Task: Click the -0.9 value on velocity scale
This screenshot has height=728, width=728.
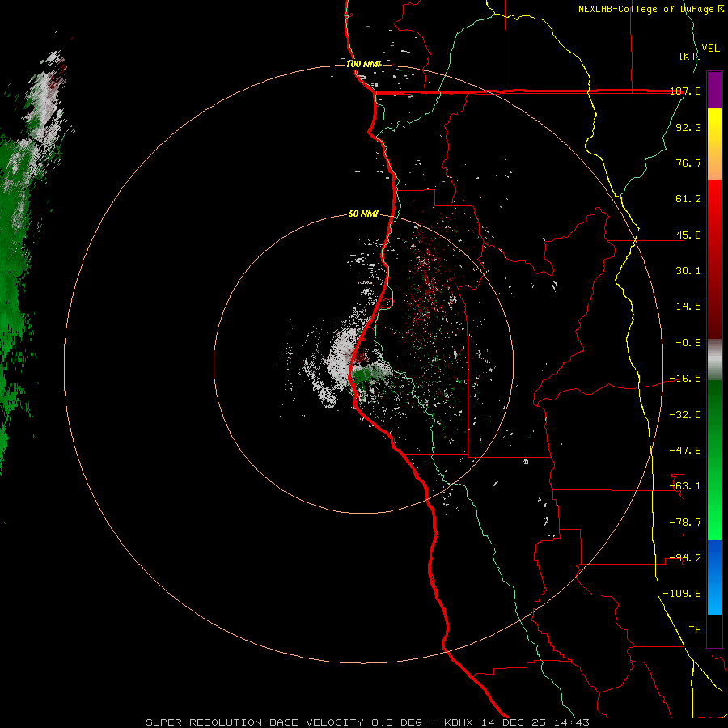Action: tap(688, 343)
